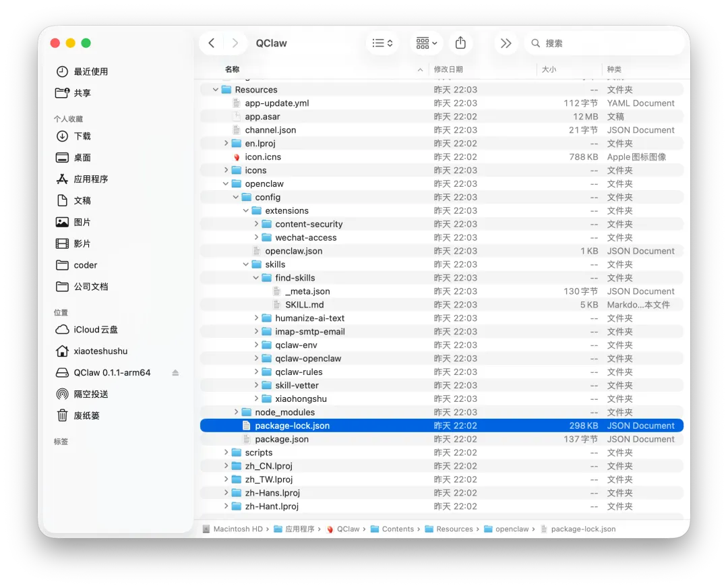
Task: Select the package-lock.json row
Action: (442, 425)
